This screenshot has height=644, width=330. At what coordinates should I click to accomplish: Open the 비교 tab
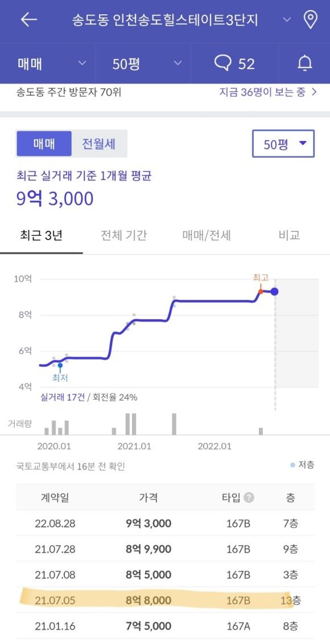click(290, 235)
